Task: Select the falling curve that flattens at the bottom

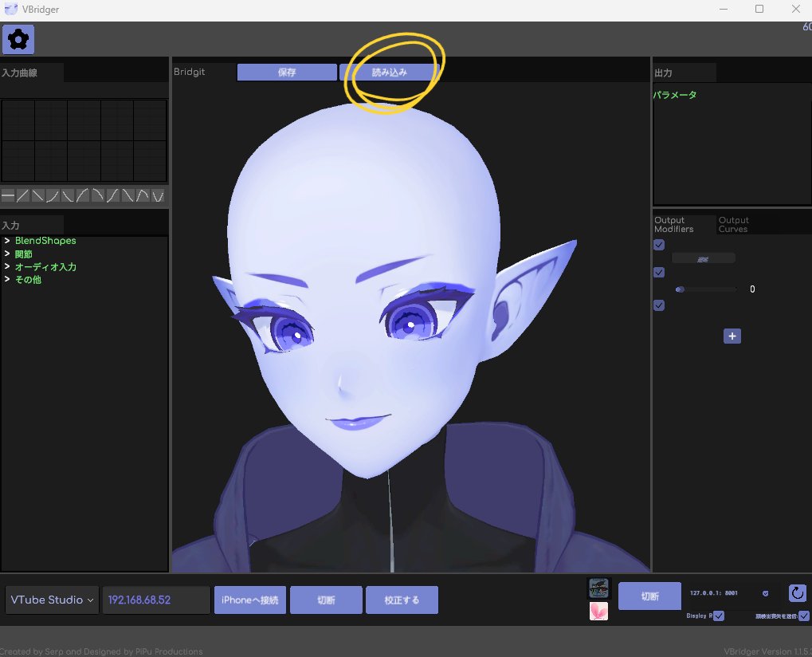Action: tap(68, 196)
